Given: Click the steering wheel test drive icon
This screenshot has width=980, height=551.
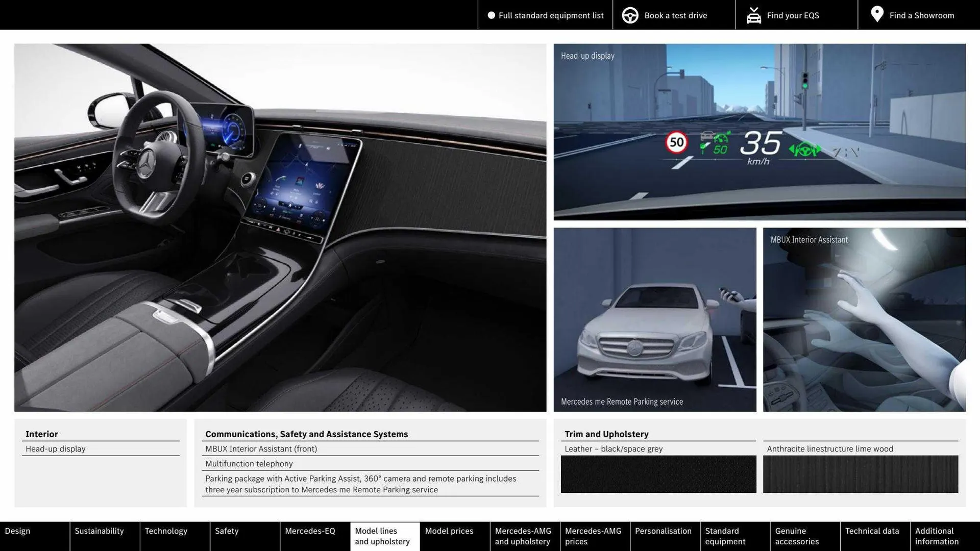Looking at the screenshot, I should [x=630, y=15].
